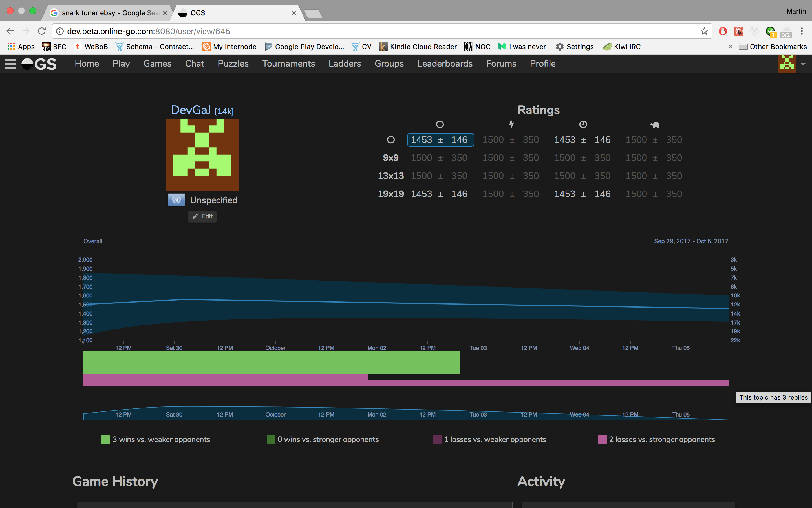Open the BFC bookmark
The width and height of the screenshot is (812, 508).
[54, 47]
